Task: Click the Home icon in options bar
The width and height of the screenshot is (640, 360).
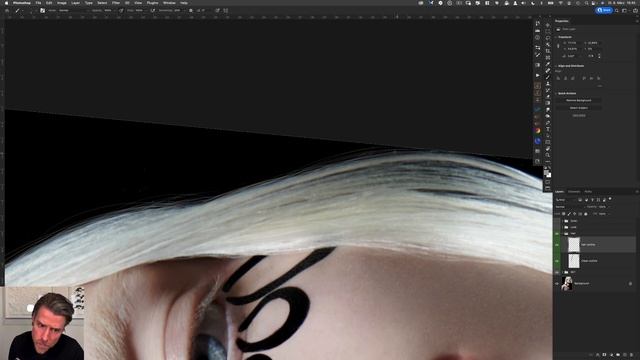Action: (7, 10)
